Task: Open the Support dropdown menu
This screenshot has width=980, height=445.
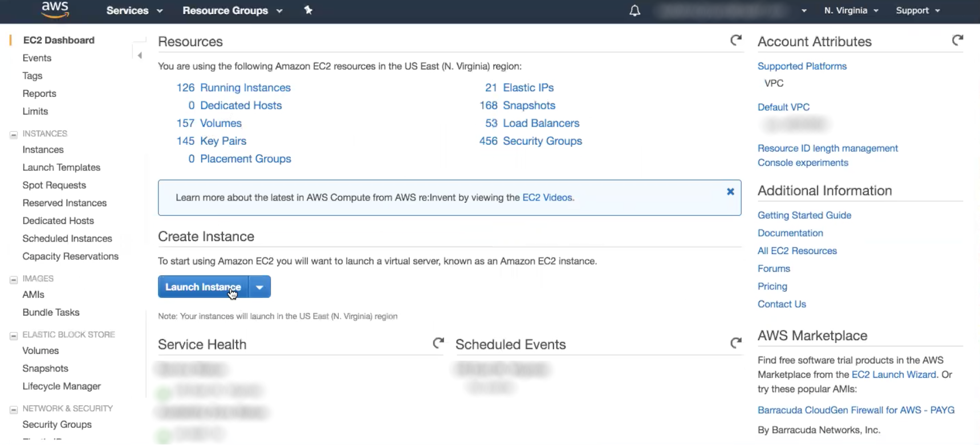Action: pyautogui.click(x=918, y=10)
